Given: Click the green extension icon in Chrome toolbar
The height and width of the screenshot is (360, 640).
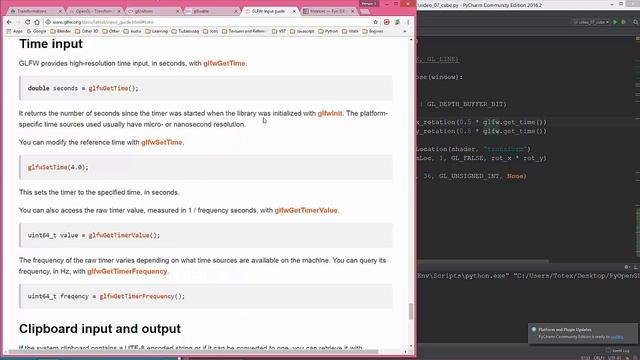Looking at the screenshot, I should pyautogui.click(x=397, y=22).
